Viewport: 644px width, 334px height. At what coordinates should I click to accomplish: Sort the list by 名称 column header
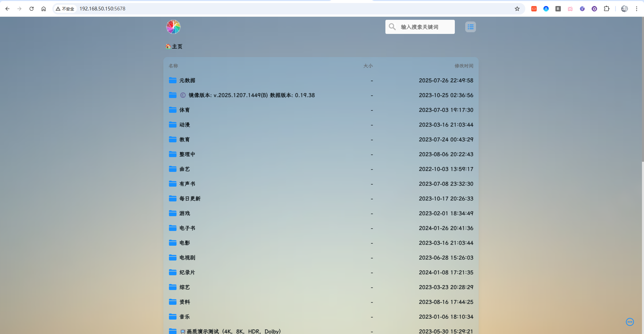coord(173,66)
